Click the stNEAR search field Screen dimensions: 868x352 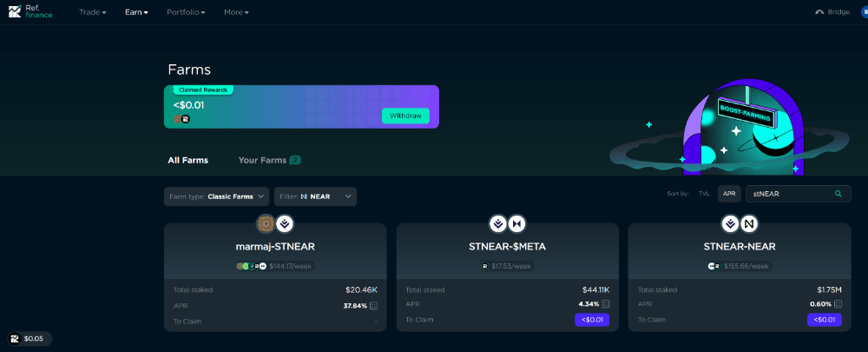tap(799, 194)
